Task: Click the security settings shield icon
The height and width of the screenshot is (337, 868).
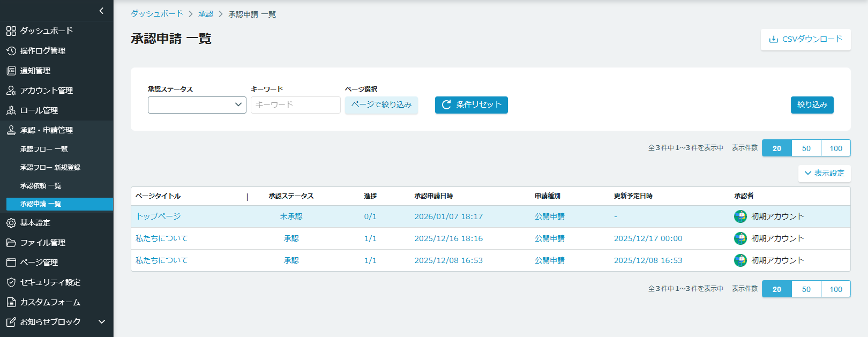Action: click(x=11, y=282)
